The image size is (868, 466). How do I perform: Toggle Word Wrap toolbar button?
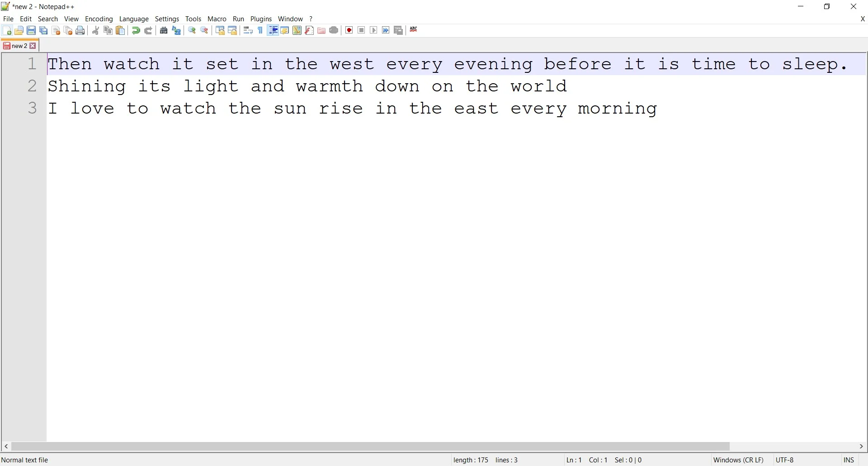coord(248,30)
